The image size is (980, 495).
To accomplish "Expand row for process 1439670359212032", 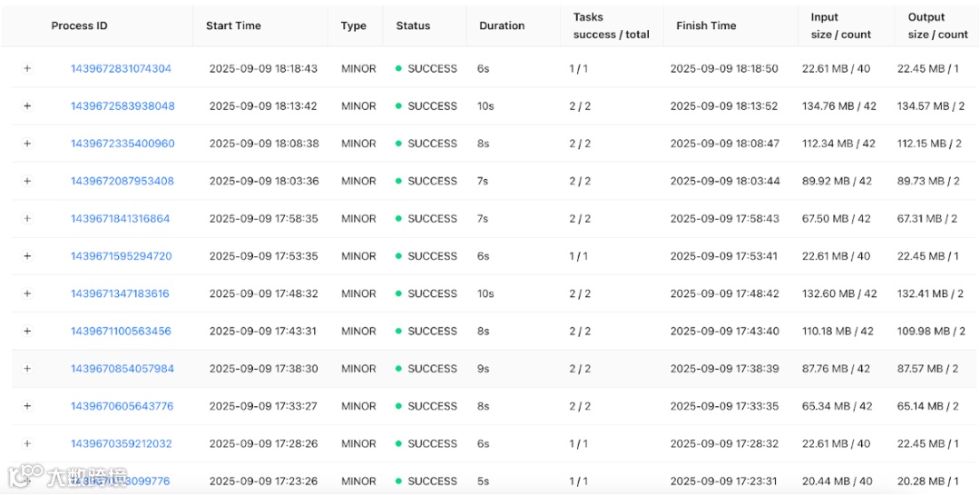I will [27, 444].
